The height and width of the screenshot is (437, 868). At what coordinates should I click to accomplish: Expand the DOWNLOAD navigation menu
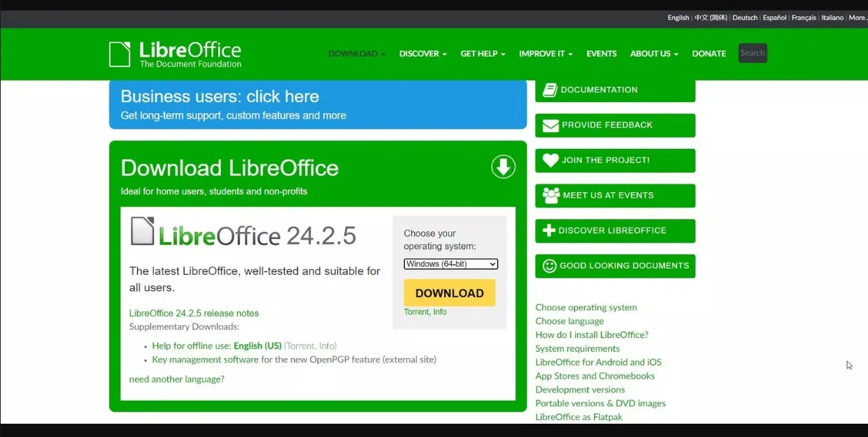click(x=356, y=53)
